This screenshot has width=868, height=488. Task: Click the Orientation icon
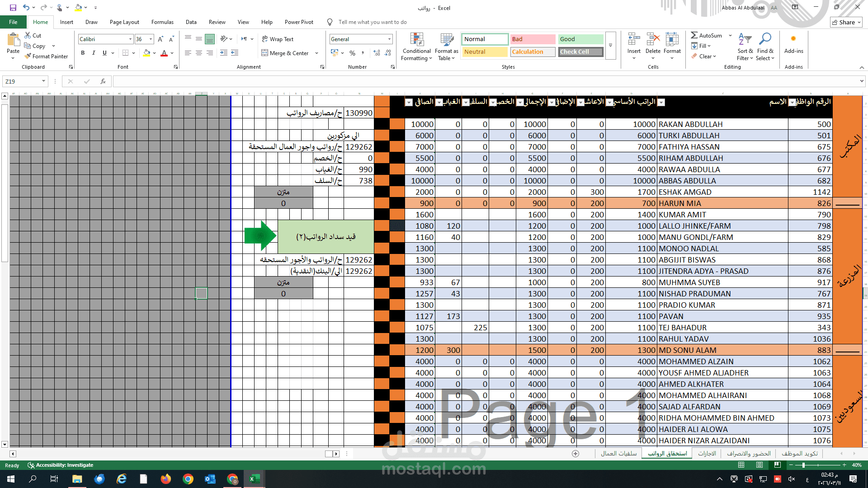(224, 39)
